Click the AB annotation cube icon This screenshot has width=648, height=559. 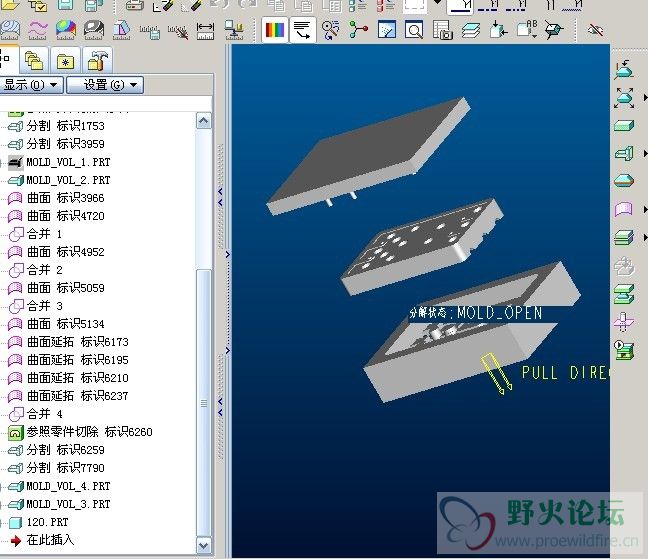coord(527,30)
